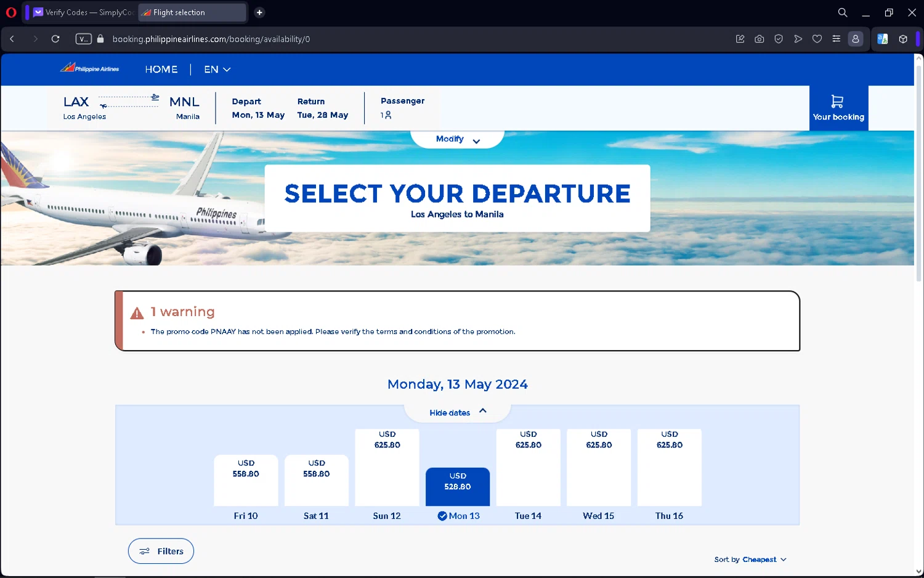Click the translate extension icon
Image resolution: width=924 pixels, height=578 pixels.
[x=883, y=39]
